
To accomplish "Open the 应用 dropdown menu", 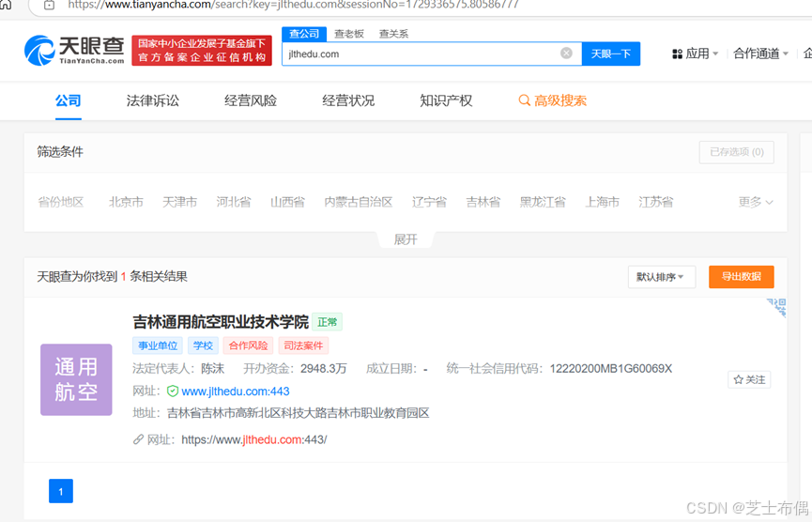I will tap(695, 54).
